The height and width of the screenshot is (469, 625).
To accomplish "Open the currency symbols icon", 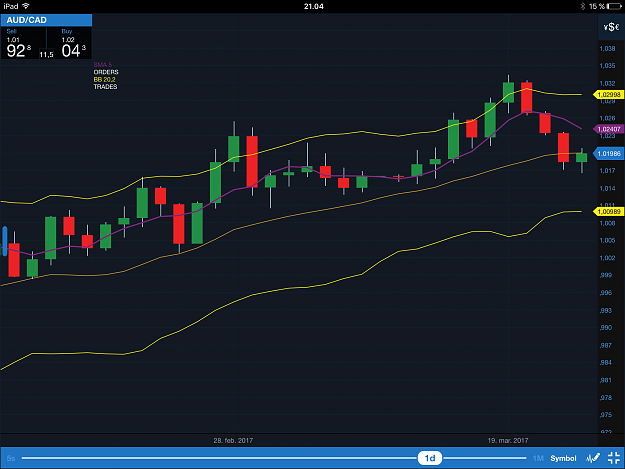I will (611, 27).
